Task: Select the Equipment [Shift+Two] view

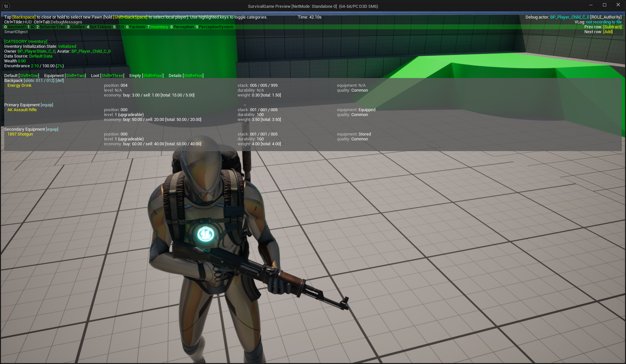Action: coord(65,76)
